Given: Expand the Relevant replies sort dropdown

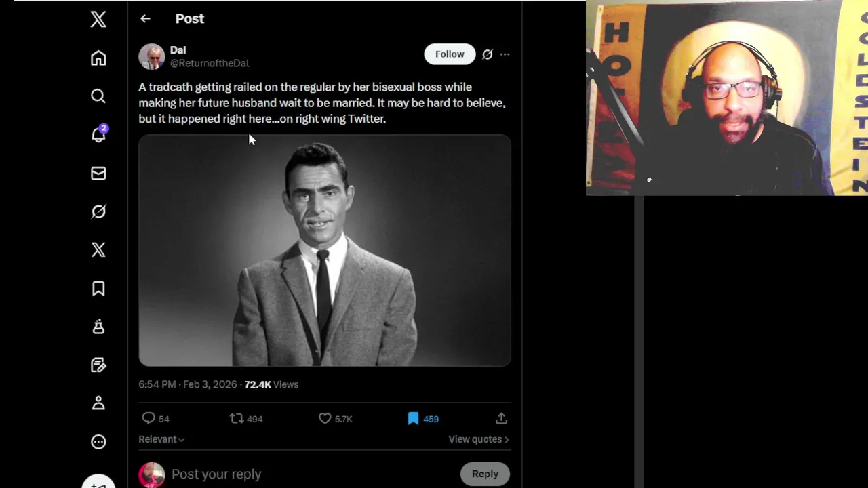Looking at the screenshot, I should [x=161, y=439].
